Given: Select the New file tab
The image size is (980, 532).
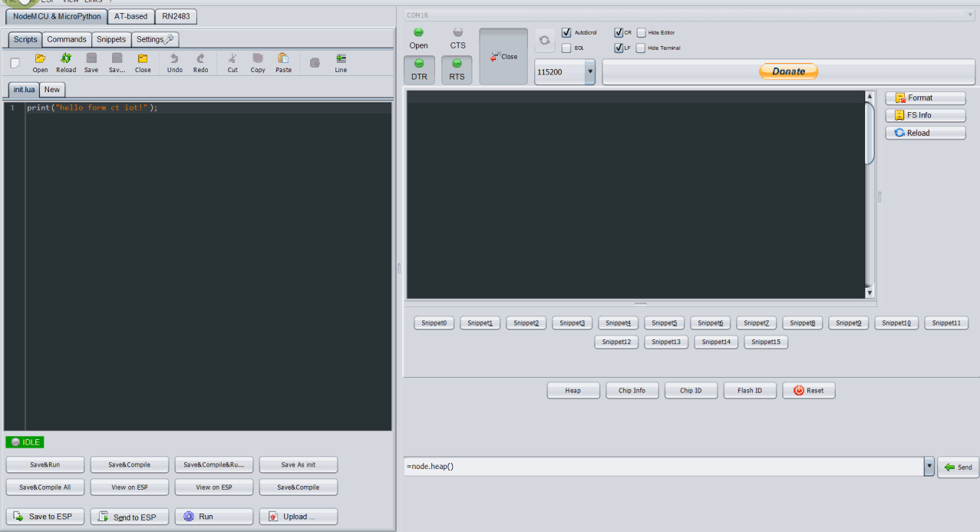Looking at the screenshot, I should (x=52, y=89).
